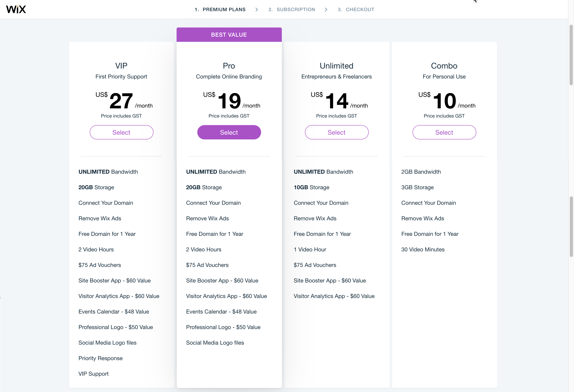Open the Premium Plans step
Viewport: 574px width, 392px height.
[220, 9]
